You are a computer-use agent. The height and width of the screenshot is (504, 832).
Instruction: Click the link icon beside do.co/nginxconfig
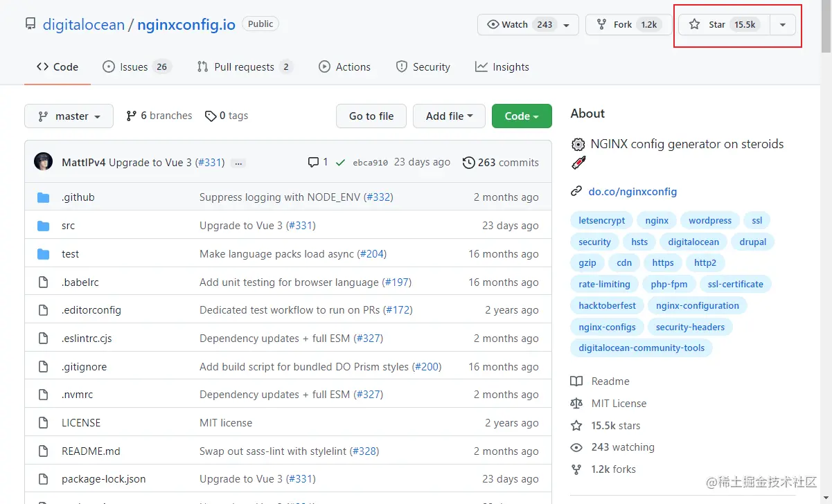(x=576, y=192)
